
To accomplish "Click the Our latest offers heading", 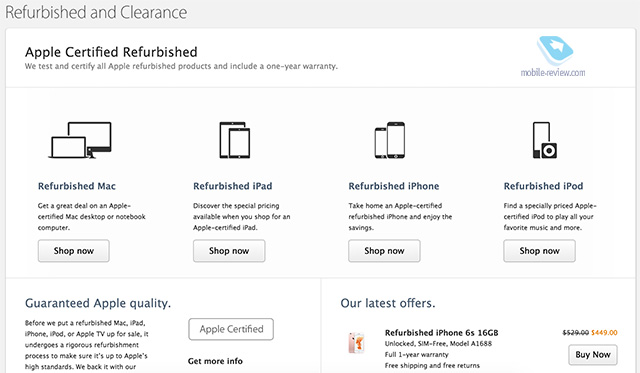I will tap(388, 303).
